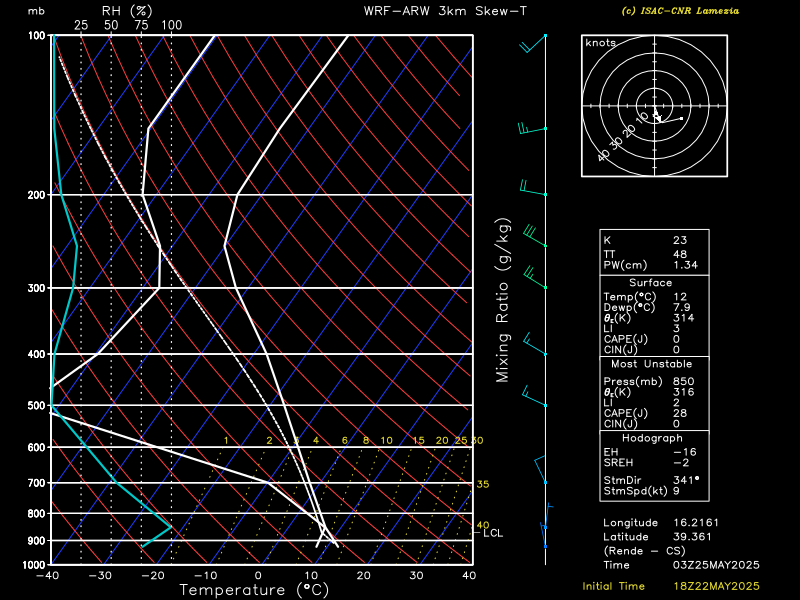Click the '(Rende - CS)' location text
800x600 pixels.
point(644,551)
